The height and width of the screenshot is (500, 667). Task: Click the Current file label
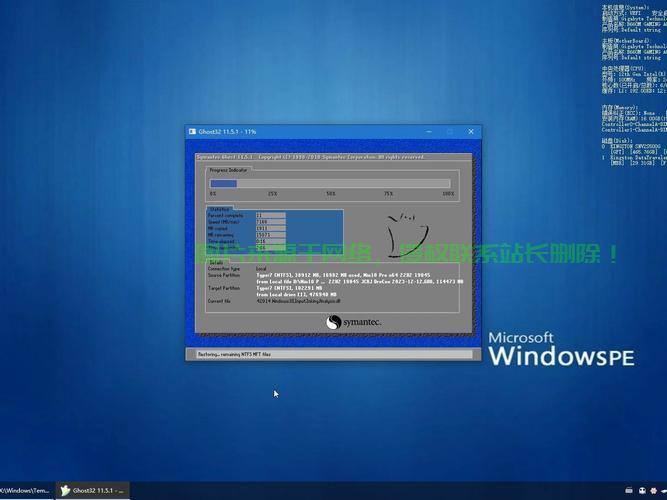(x=219, y=301)
